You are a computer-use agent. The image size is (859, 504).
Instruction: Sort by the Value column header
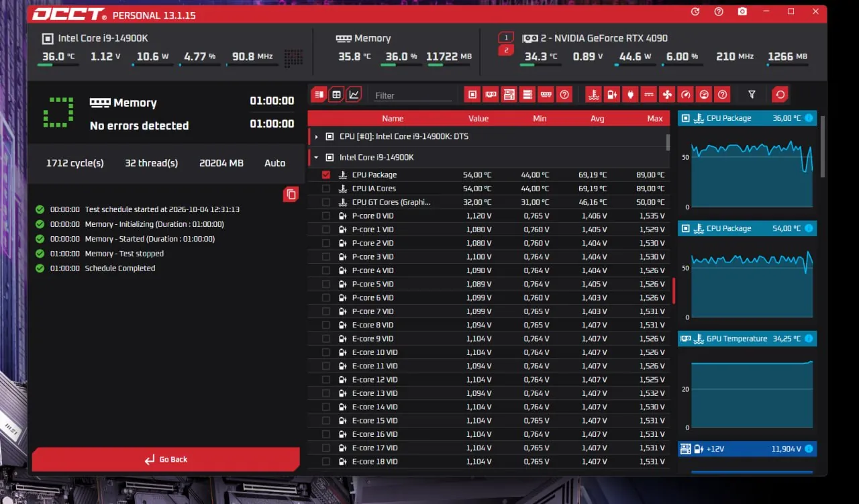[478, 119]
